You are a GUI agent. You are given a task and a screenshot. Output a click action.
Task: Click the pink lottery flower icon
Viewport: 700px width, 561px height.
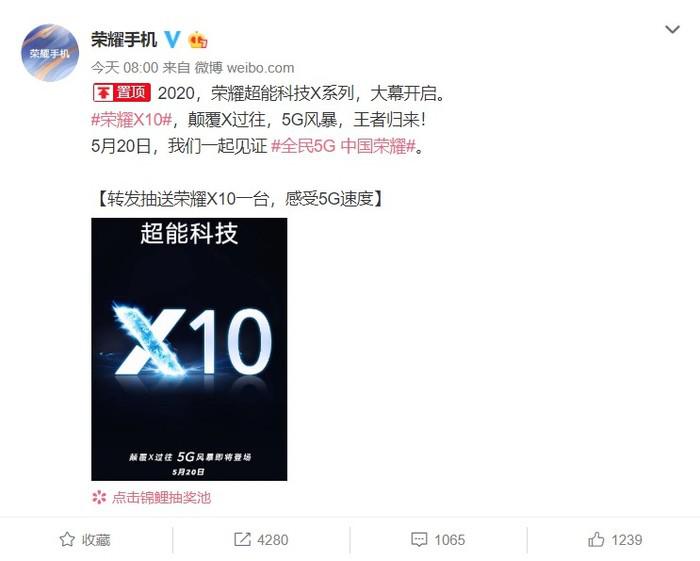coord(99,497)
